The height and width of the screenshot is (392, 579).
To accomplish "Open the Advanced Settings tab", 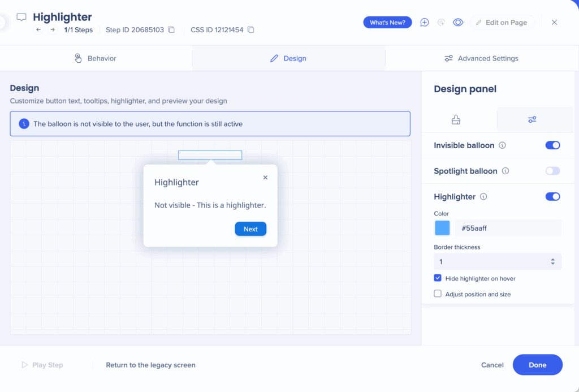I will 481,58.
